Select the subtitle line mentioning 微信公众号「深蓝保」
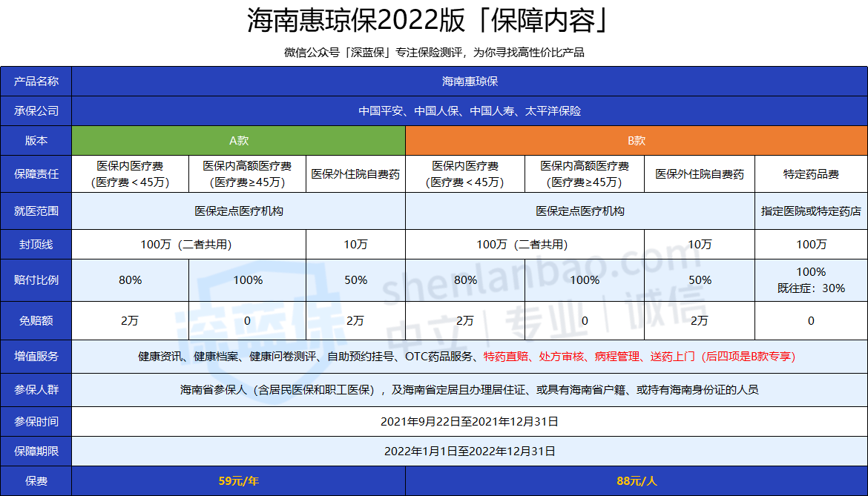 434,53
